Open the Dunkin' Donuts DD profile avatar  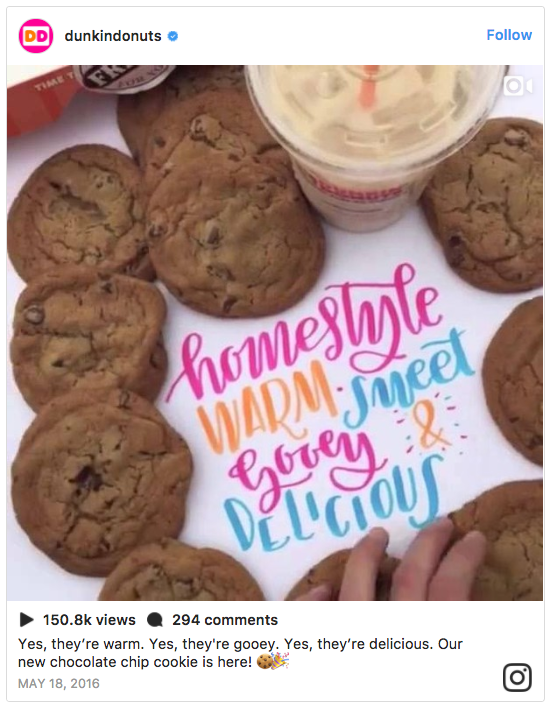36,36
